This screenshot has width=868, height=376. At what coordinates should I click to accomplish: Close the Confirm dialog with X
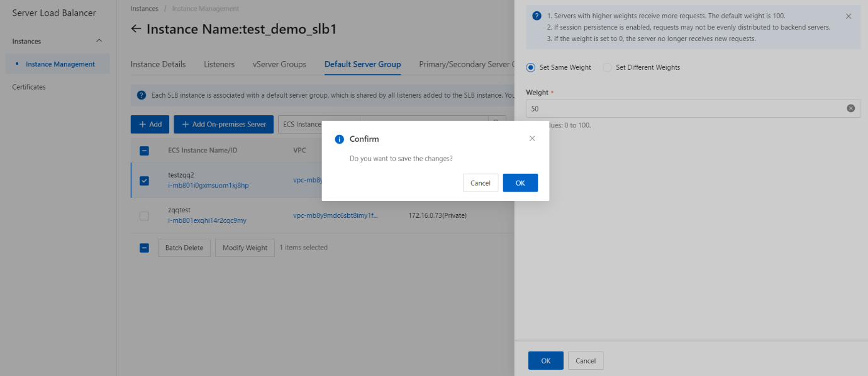(532, 139)
